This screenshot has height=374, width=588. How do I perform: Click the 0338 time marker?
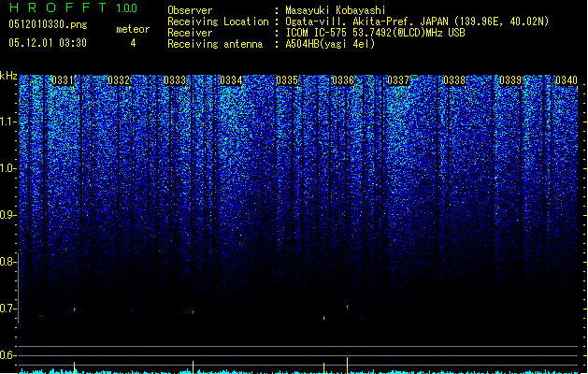click(454, 80)
